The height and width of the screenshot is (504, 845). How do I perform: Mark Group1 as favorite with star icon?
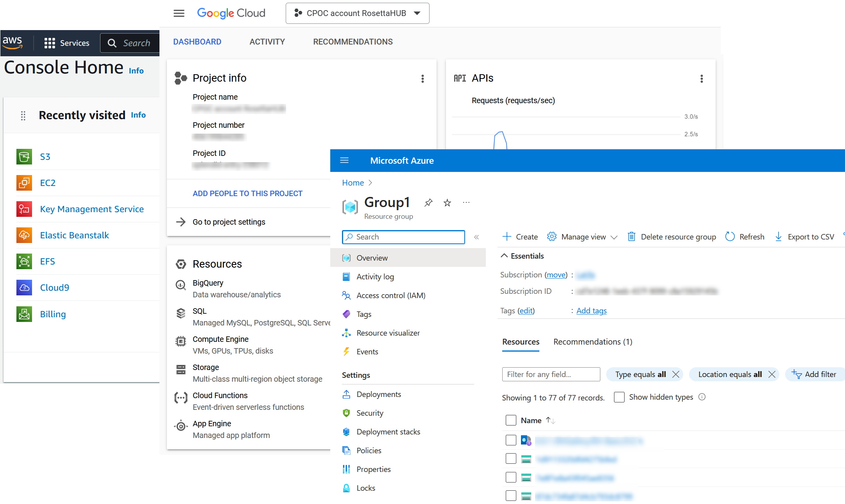click(447, 202)
